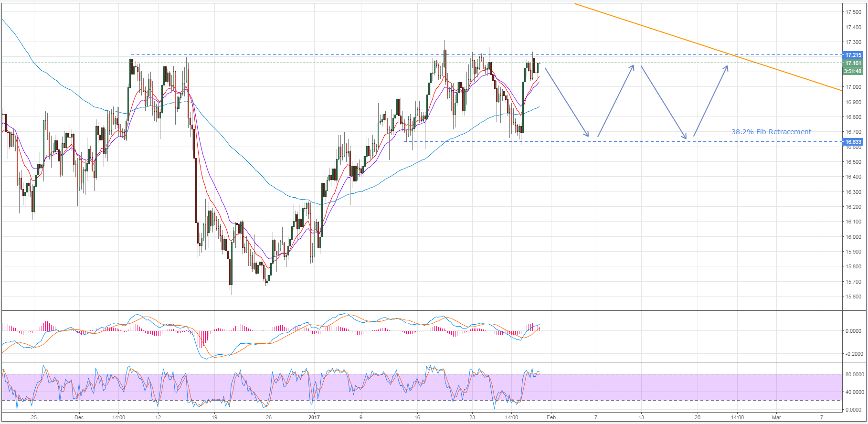Click the "23" date label on time axis
The image size is (868, 424).
pyautogui.click(x=472, y=417)
